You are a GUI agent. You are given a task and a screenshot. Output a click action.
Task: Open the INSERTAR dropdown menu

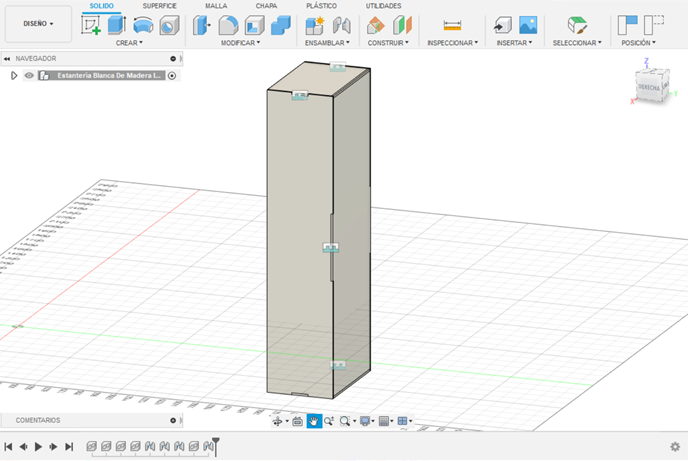pyautogui.click(x=514, y=43)
